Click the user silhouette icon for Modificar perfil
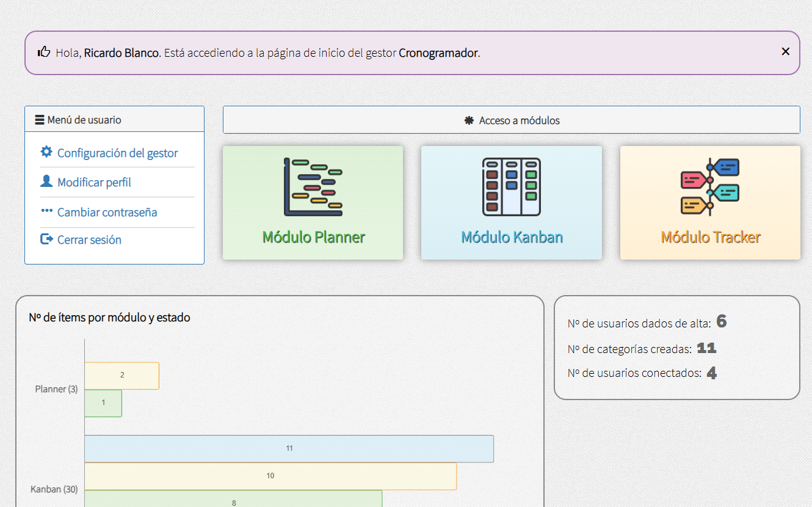Image resolution: width=812 pixels, height=507 pixels. click(x=46, y=181)
